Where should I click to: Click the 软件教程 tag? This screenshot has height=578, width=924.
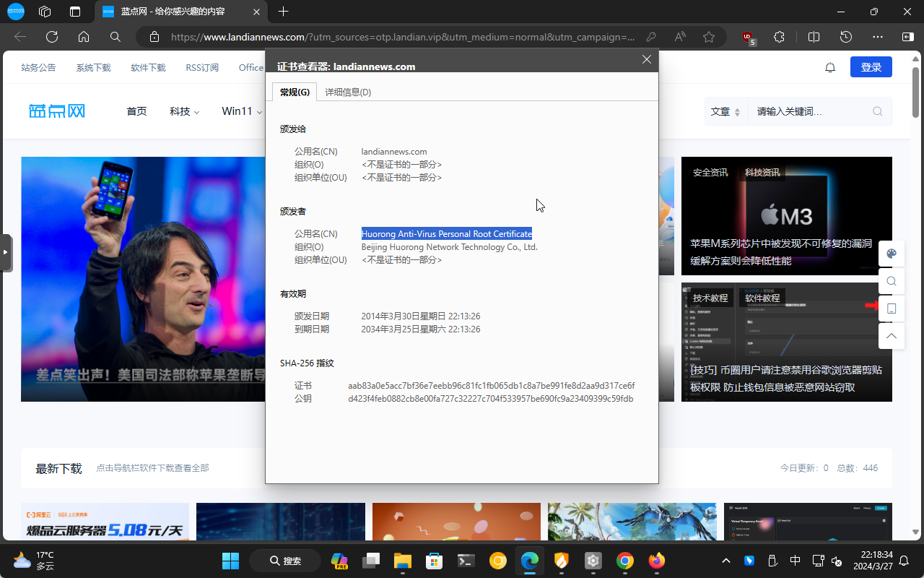coord(762,298)
